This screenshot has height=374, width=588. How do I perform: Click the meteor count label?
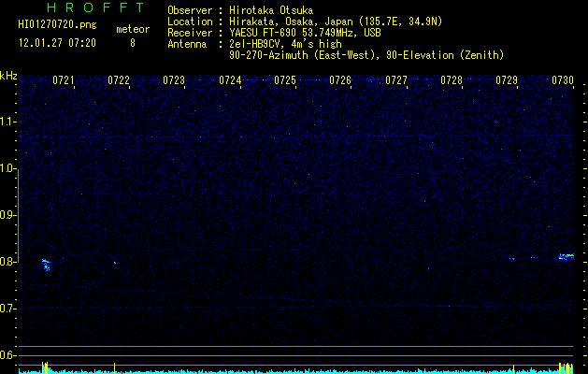point(133,29)
